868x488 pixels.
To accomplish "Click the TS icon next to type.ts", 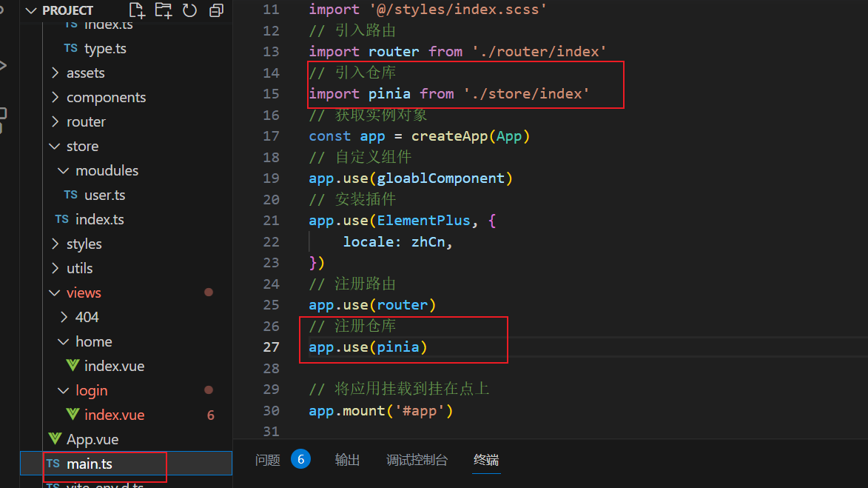I will [x=70, y=48].
